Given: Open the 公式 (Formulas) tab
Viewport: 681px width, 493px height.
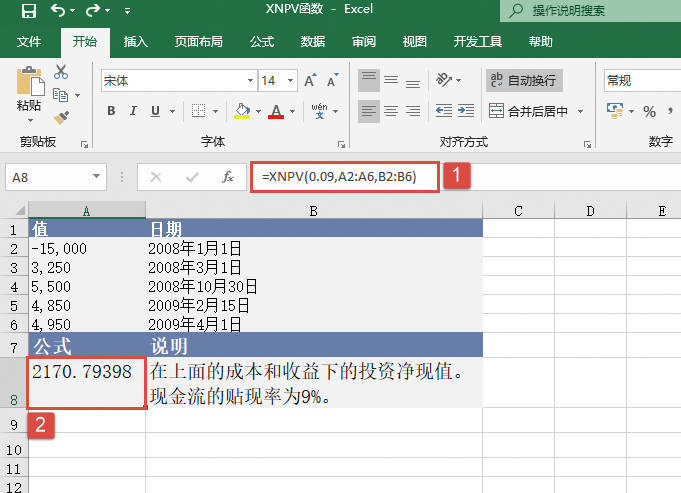Looking at the screenshot, I should (262, 42).
